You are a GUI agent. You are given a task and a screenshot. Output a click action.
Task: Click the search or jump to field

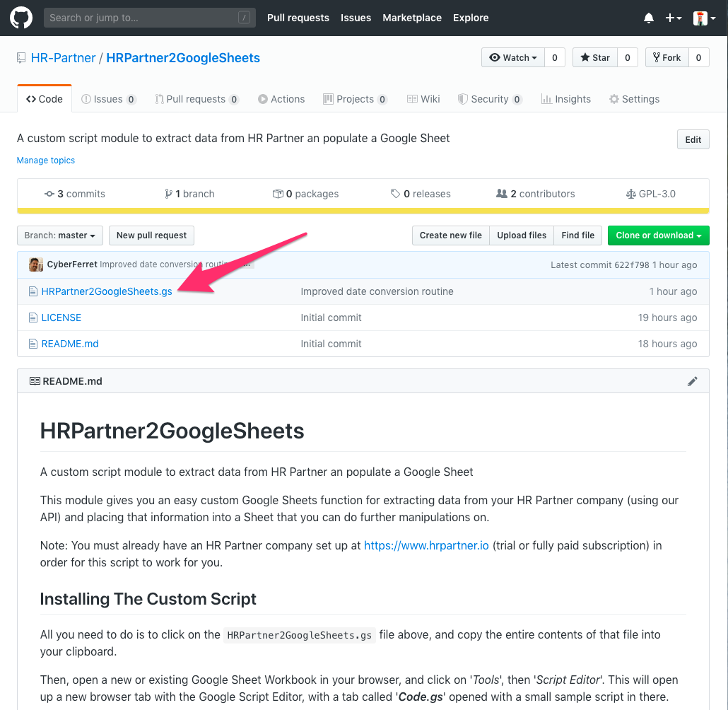click(150, 18)
